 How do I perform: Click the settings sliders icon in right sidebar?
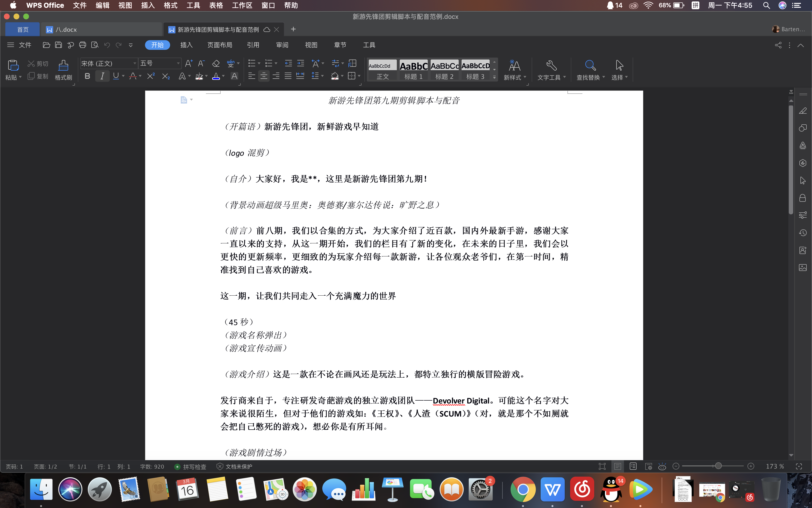(803, 215)
